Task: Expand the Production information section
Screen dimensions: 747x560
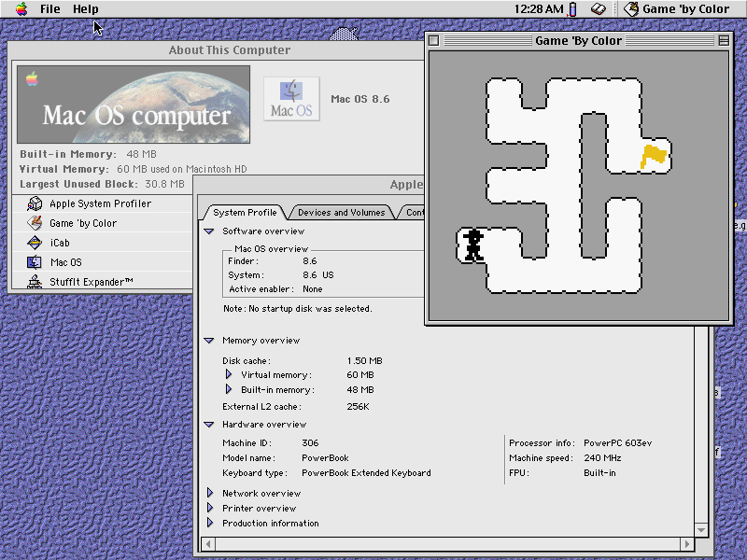Action: 209,524
